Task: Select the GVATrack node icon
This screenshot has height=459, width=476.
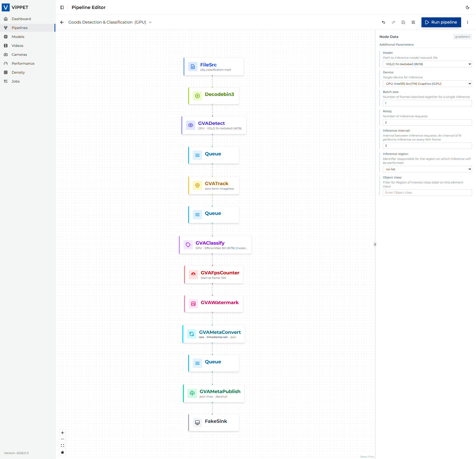Action: pyautogui.click(x=197, y=185)
